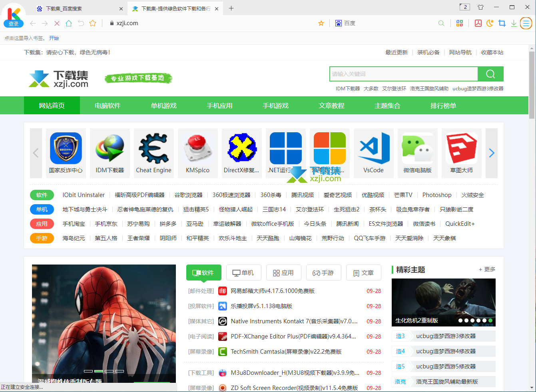Screen dimensions: 536x392
Task: Click the 装机必备 link
Action: tap(428, 52)
